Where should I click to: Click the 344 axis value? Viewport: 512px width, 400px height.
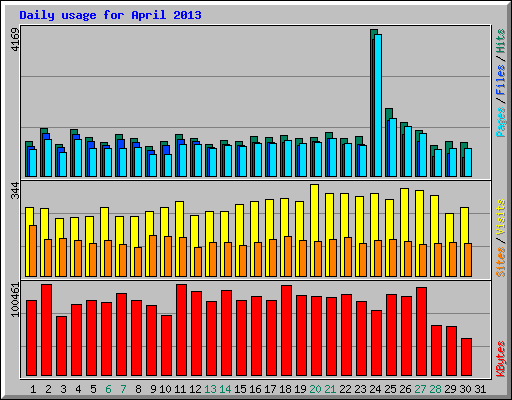[15, 190]
